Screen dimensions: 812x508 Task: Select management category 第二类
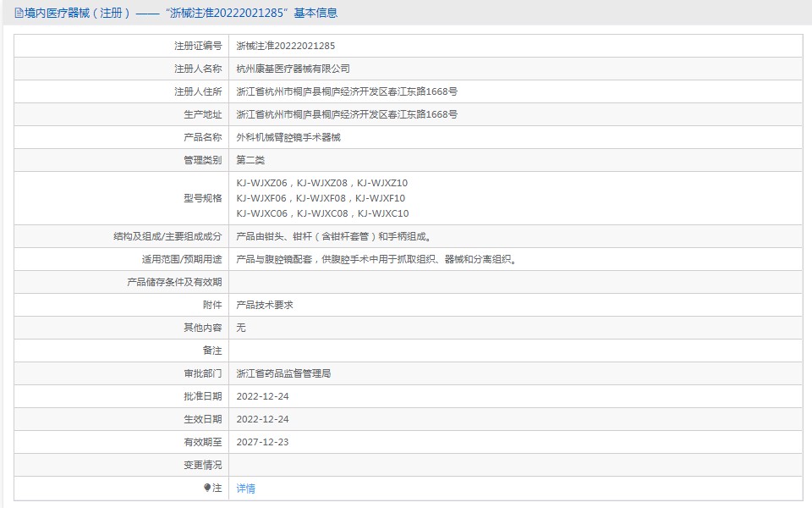[250, 160]
